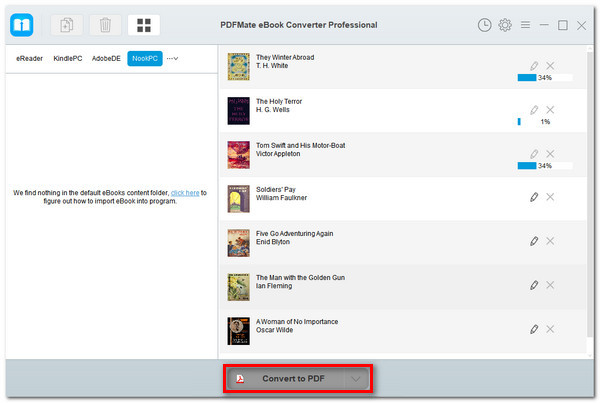Click the trash delete icon in toolbar
The height and width of the screenshot is (403, 600).
[x=105, y=25]
